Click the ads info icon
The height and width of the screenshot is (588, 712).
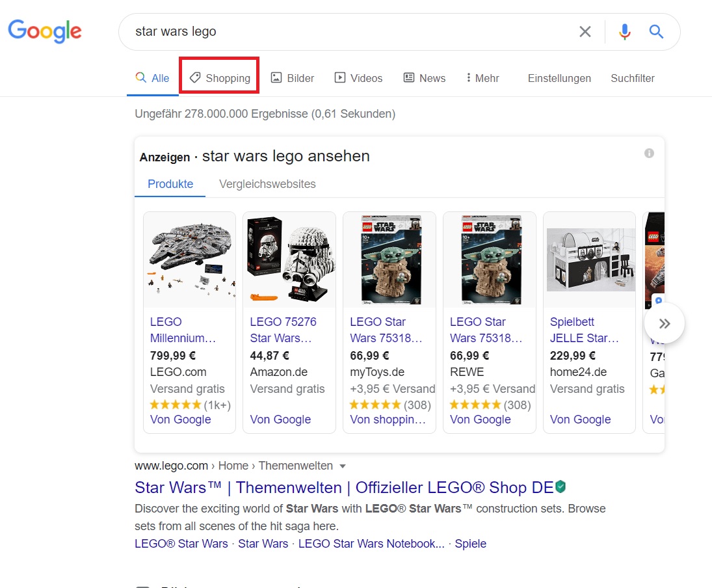(x=649, y=154)
